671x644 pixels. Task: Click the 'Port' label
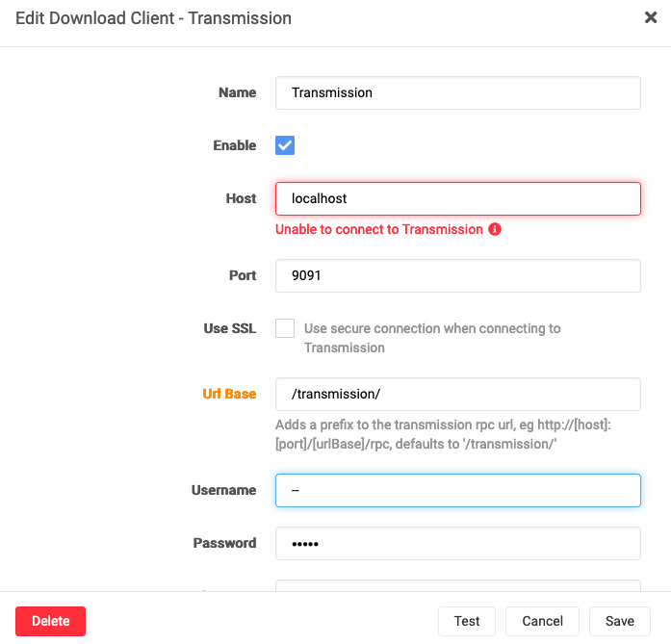tap(243, 275)
